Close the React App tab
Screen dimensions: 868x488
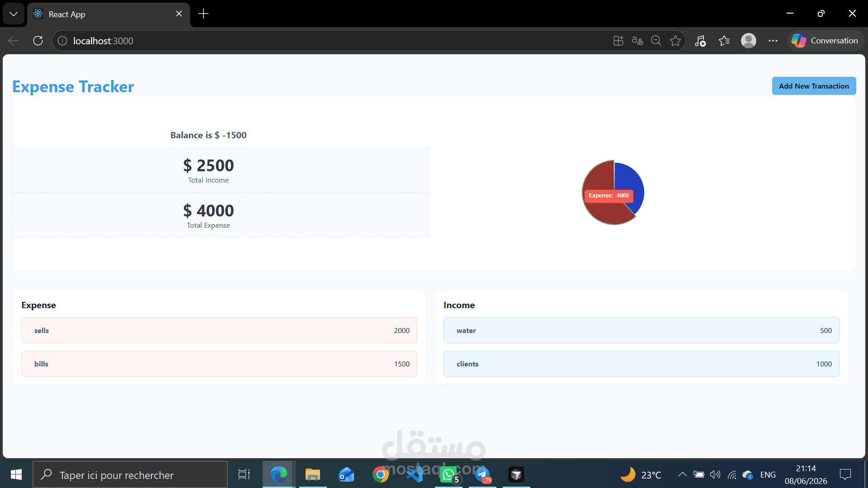pyautogui.click(x=179, y=14)
